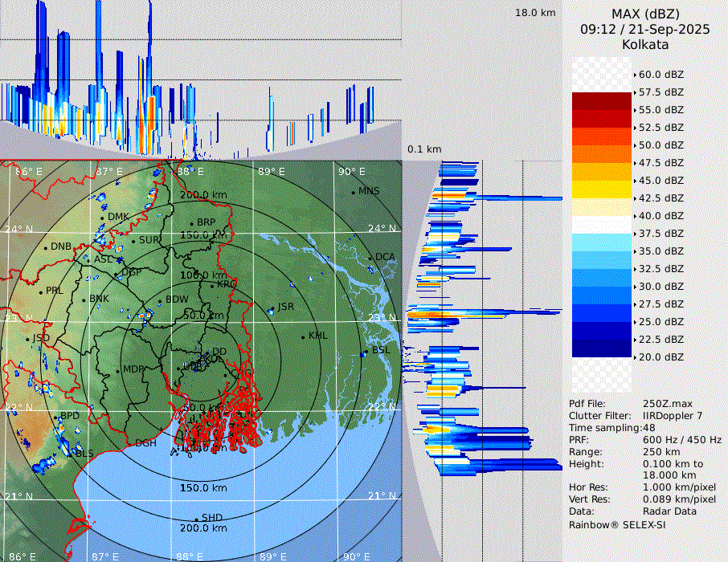Pick the SHD station marker offshore
Viewport: 728px width, 562px height.
[196, 519]
